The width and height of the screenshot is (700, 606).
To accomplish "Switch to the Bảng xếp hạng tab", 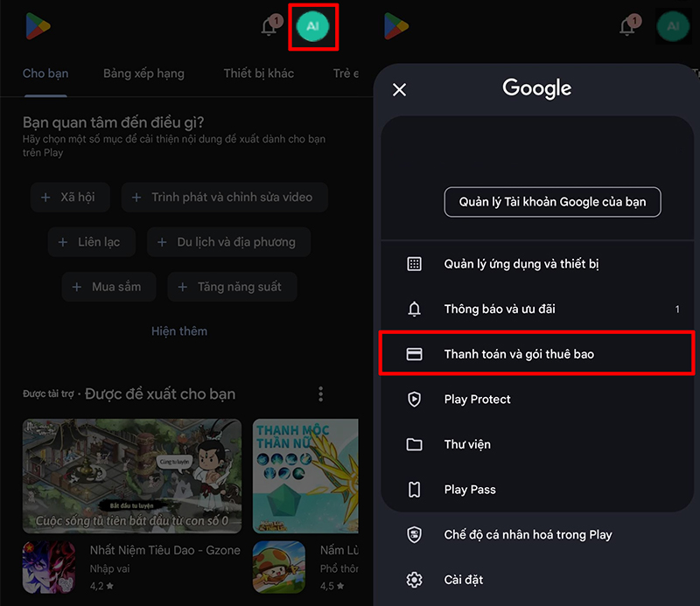I will [143, 73].
